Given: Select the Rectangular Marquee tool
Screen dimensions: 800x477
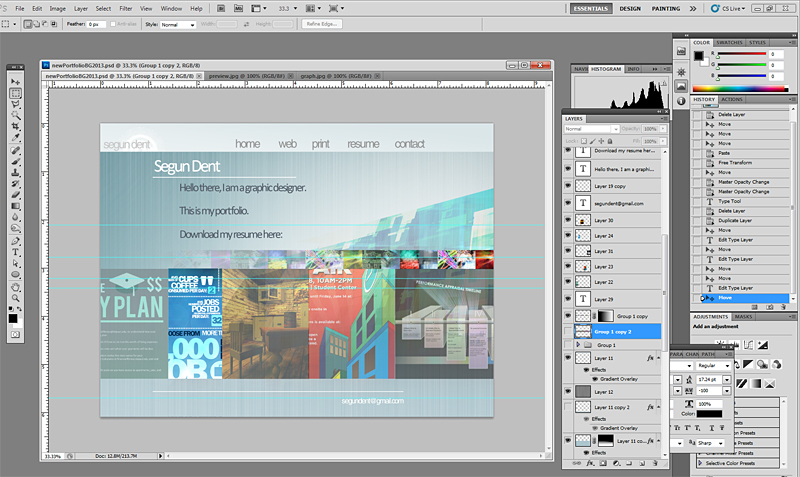Looking at the screenshot, I should (x=15, y=93).
